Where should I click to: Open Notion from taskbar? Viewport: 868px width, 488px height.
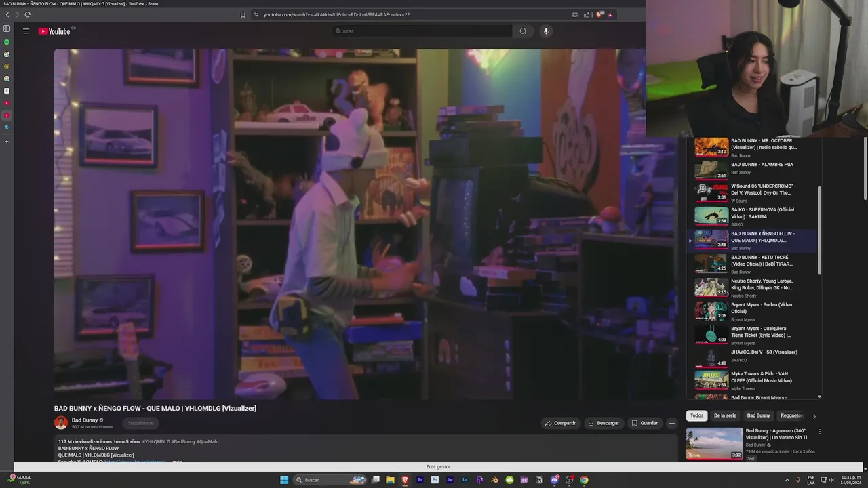coord(539,480)
